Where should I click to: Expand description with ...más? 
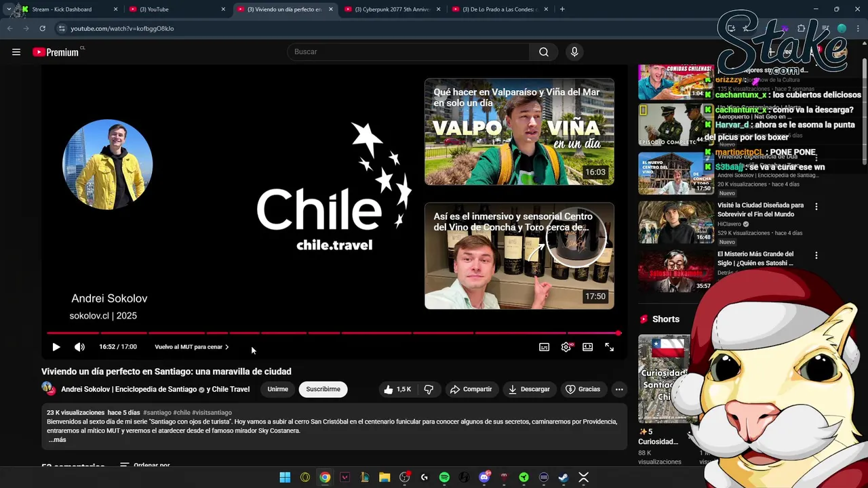pos(57,440)
